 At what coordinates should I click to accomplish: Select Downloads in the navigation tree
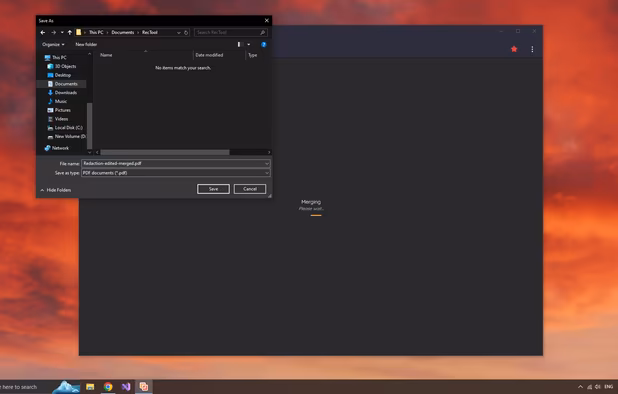[x=62, y=93]
